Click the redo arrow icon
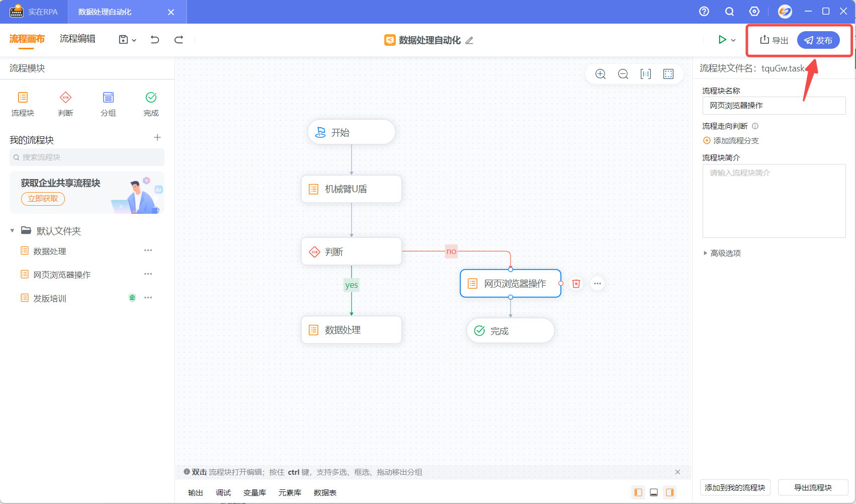 179,40
